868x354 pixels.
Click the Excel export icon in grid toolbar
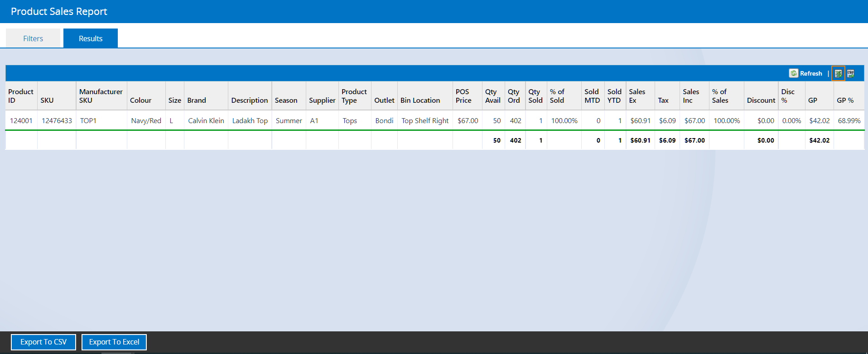tap(838, 73)
